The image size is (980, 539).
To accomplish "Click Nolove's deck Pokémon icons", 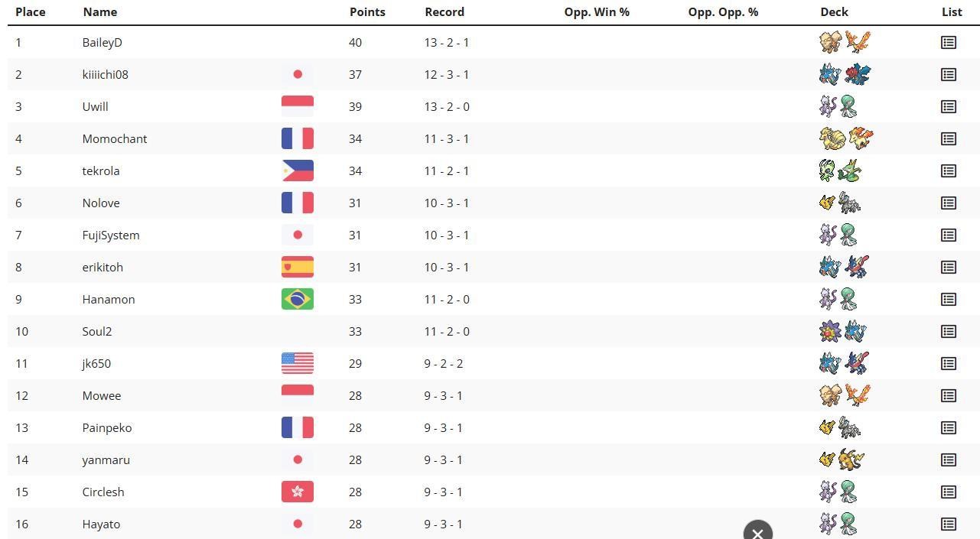I will point(839,203).
